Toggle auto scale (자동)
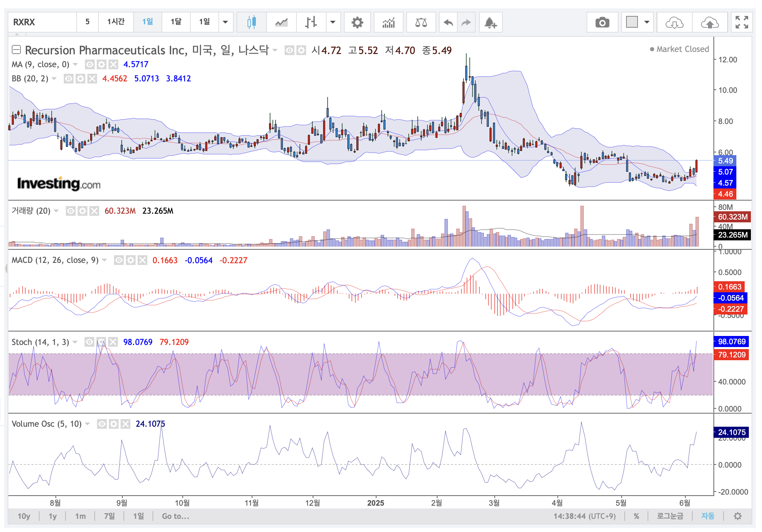This screenshot has height=532, width=762. pos(708,516)
